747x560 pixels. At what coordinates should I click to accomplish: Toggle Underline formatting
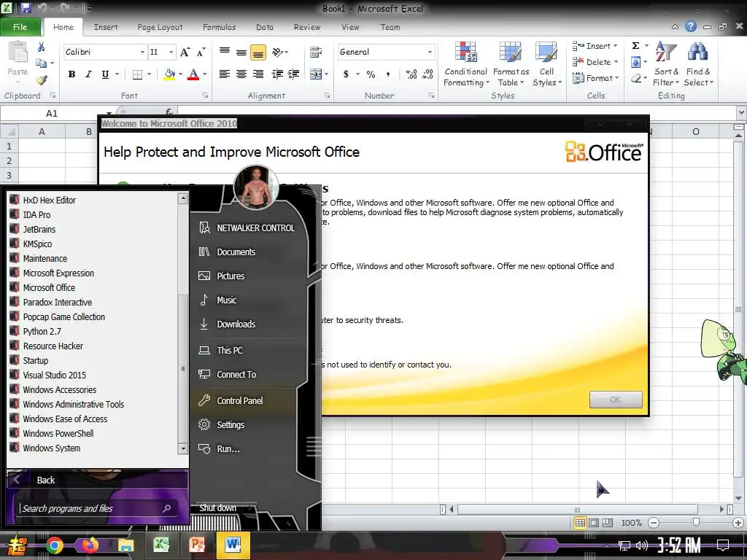105,74
